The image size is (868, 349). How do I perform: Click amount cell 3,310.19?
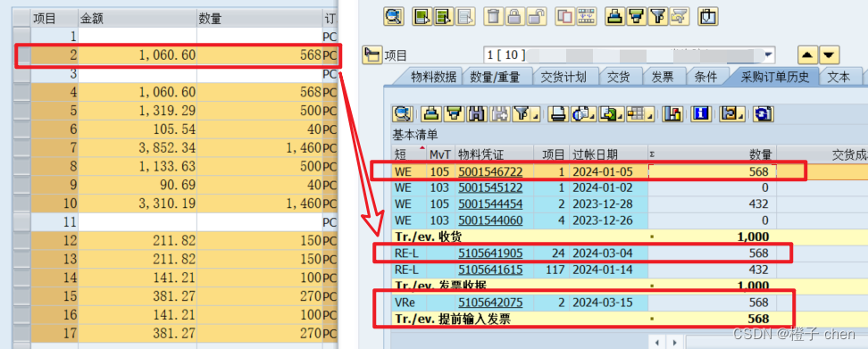point(138,204)
